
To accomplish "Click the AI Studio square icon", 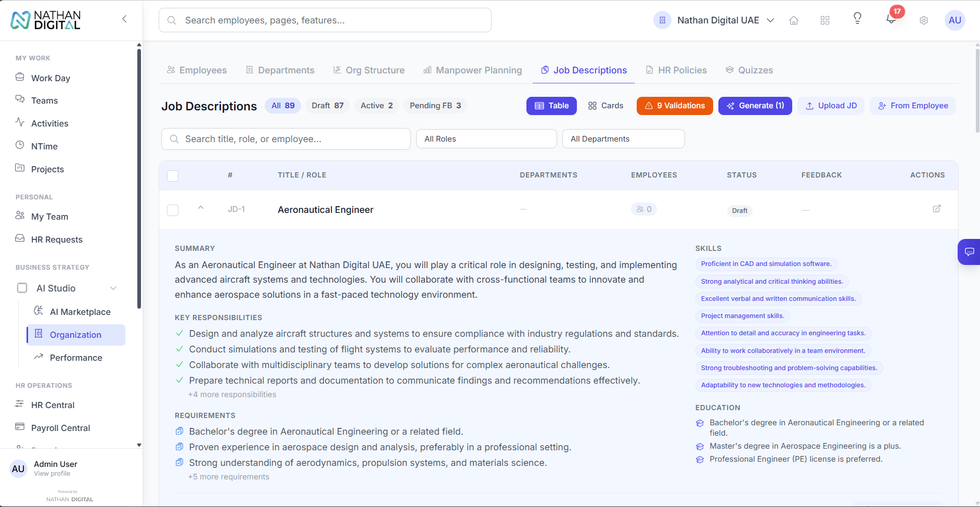I will pyautogui.click(x=22, y=288).
